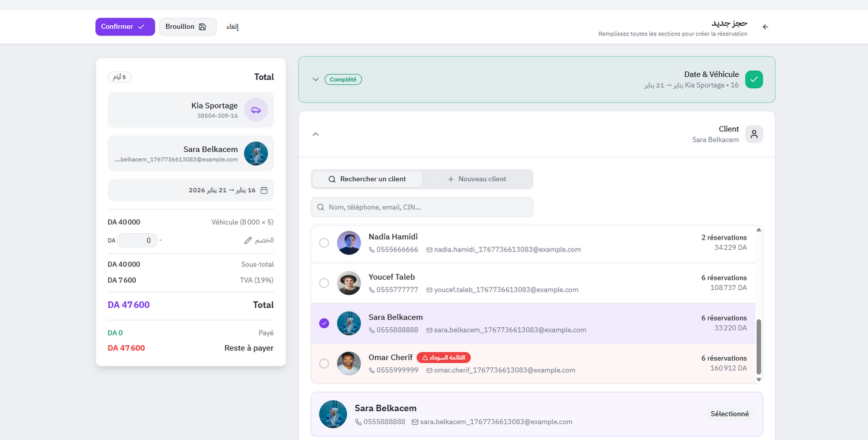Image resolution: width=868 pixels, height=440 pixels.
Task: Select the Youcef Taleb radio button
Action: (324, 283)
